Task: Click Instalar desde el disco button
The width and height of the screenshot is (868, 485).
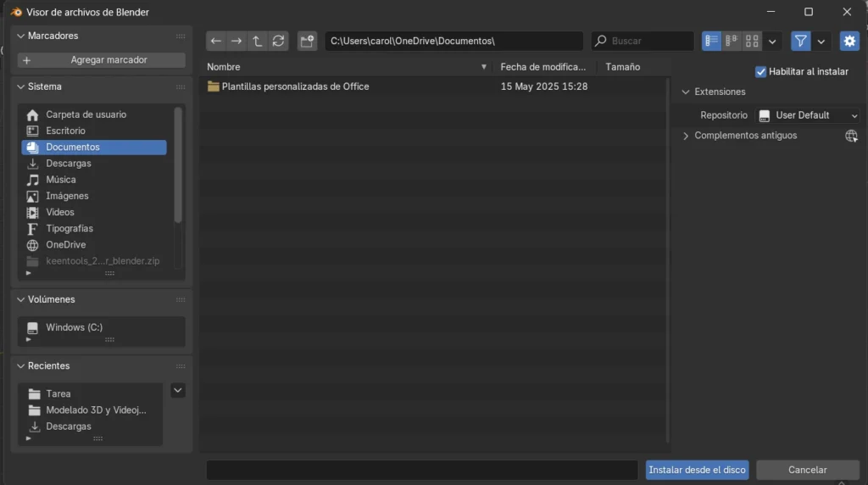Action: 697,470
